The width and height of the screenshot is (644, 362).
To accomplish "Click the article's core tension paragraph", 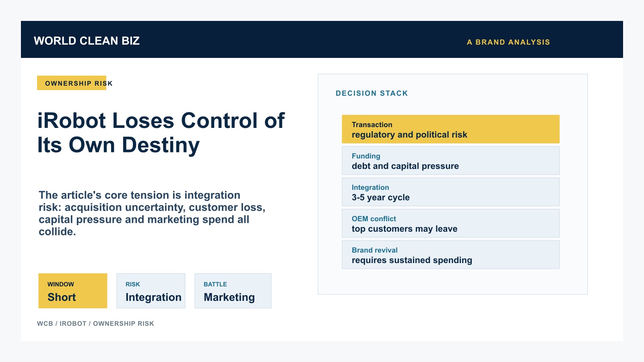I will pyautogui.click(x=152, y=213).
